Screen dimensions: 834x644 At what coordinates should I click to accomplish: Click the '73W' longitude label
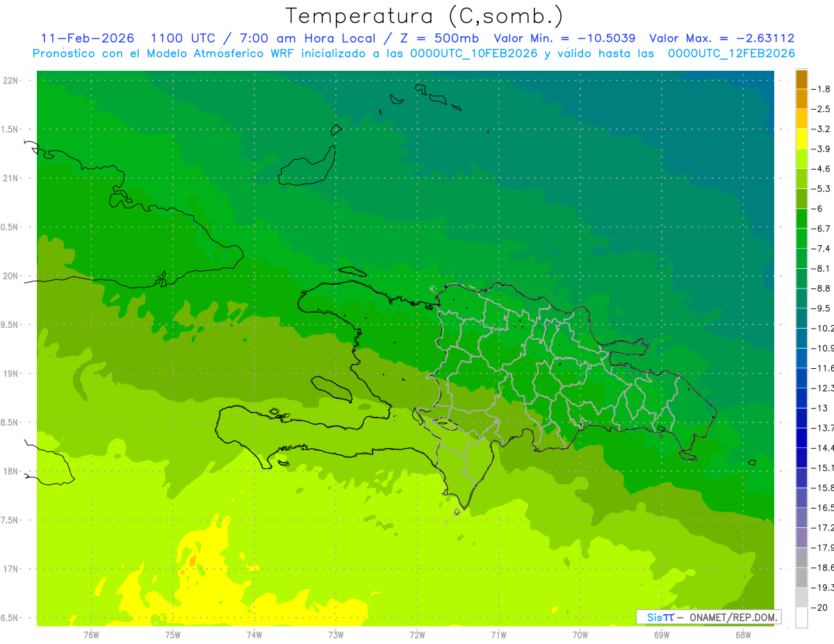pyautogui.click(x=336, y=635)
